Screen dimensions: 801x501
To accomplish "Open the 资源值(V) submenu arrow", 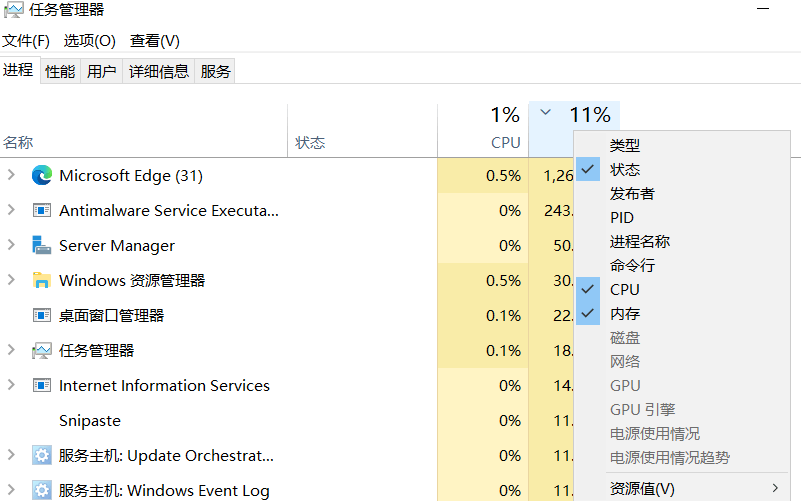I will (775, 488).
